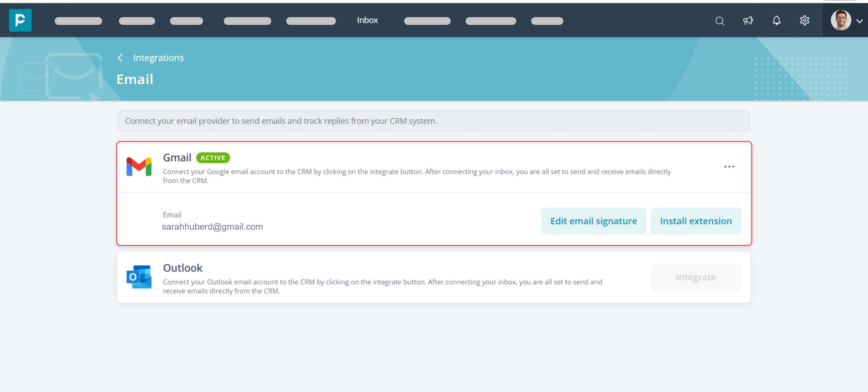Click the megaphone announcements icon

point(748,20)
